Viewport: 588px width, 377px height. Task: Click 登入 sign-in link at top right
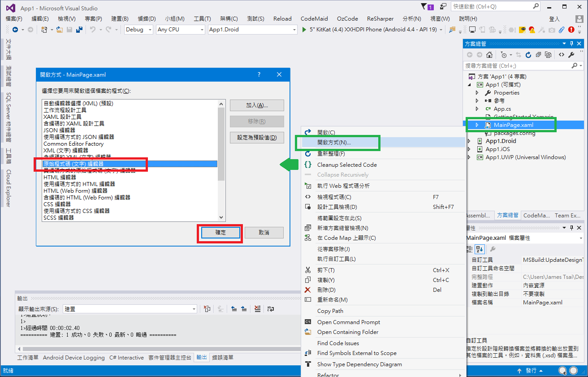[554, 19]
